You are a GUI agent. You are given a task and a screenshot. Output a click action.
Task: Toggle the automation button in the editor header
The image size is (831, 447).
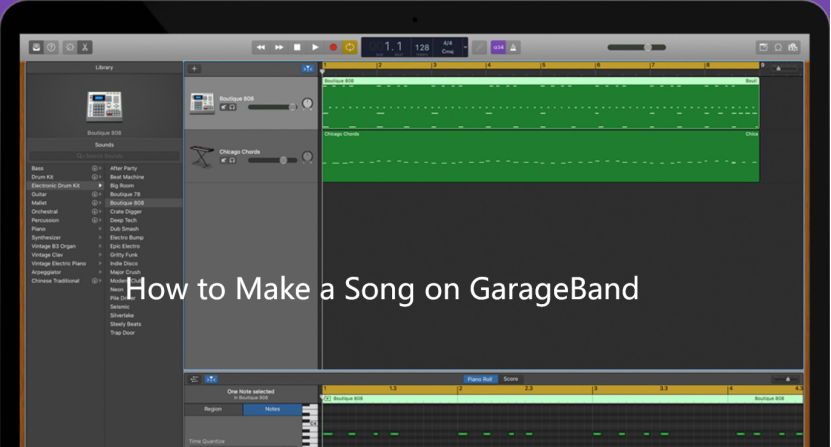click(195, 379)
